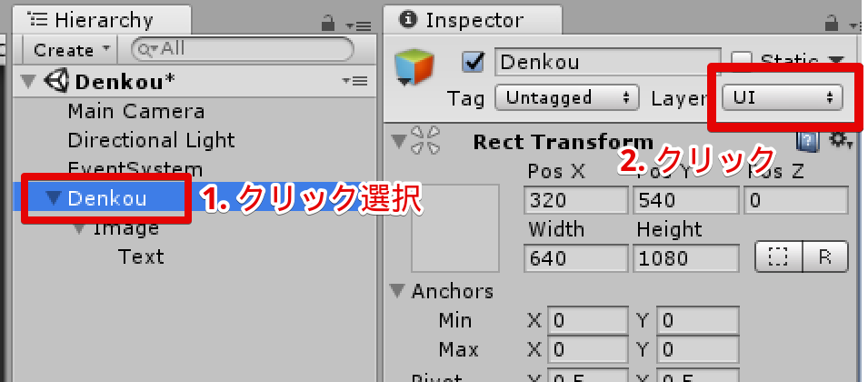Image resolution: width=868 pixels, height=382 pixels.
Task: Lock the Hierarchy panel
Action: coord(328,24)
